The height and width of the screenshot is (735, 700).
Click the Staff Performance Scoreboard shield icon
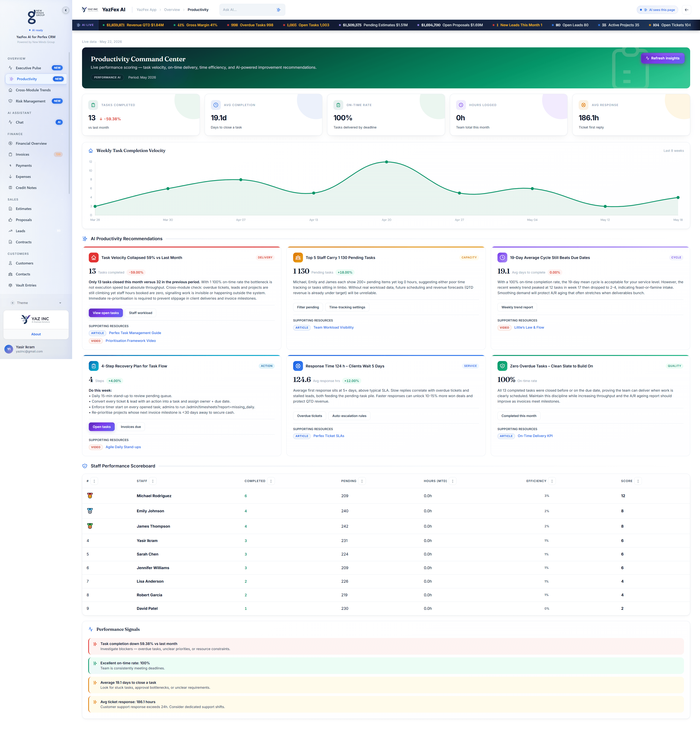click(x=85, y=466)
